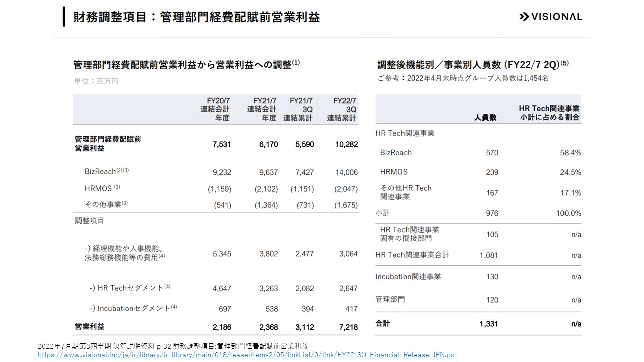Select HRMOS headcount 239

[x=492, y=172]
